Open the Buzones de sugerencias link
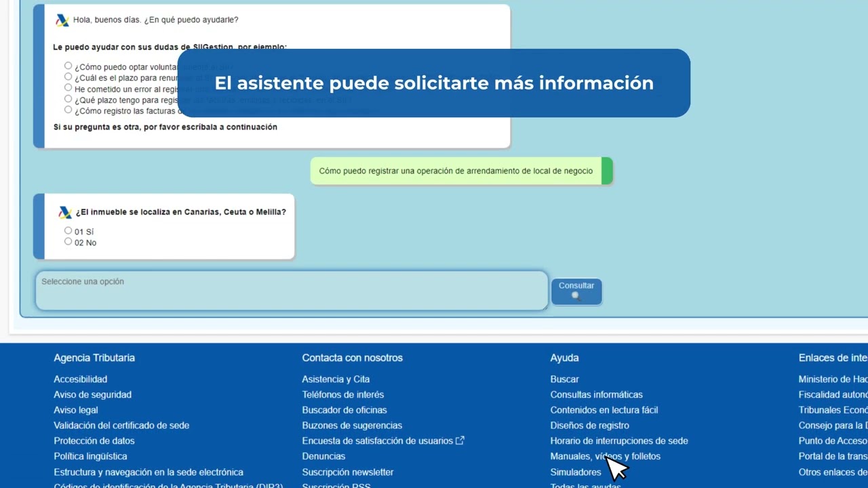 click(x=352, y=426)
